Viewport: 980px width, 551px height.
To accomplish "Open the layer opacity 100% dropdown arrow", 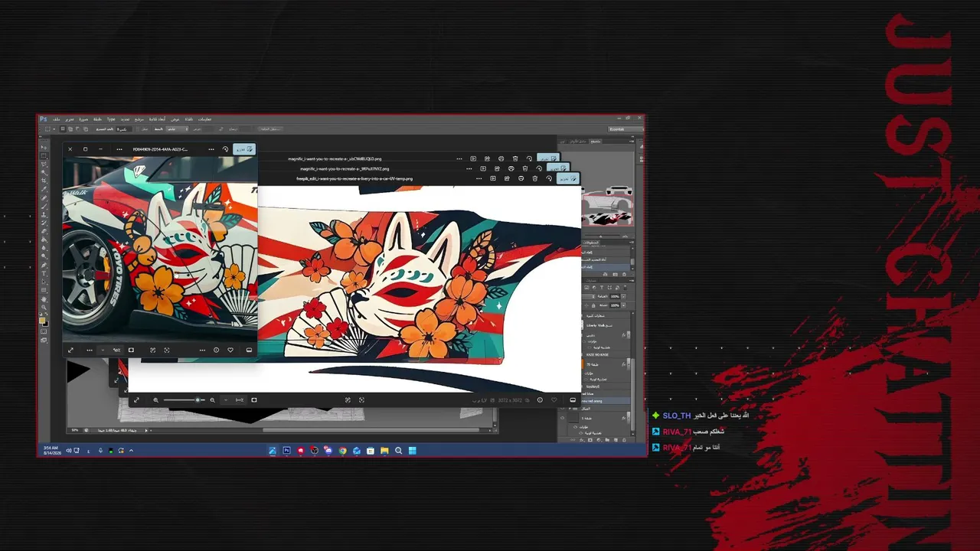I will (622, 296).
